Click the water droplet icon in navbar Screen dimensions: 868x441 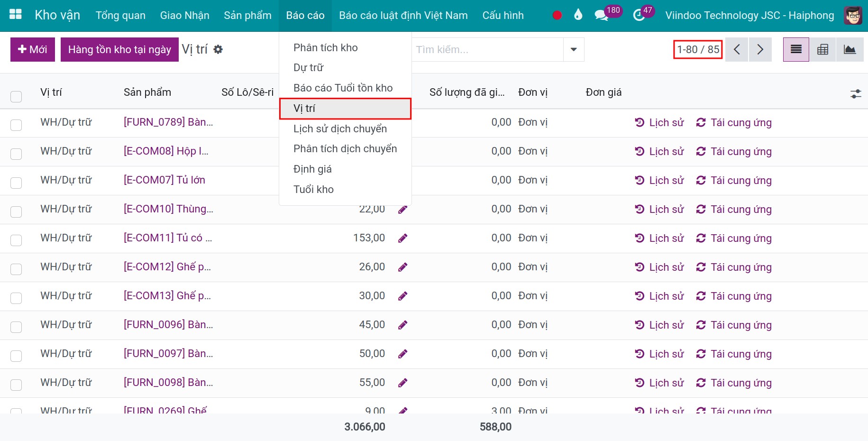coord(578,15)
